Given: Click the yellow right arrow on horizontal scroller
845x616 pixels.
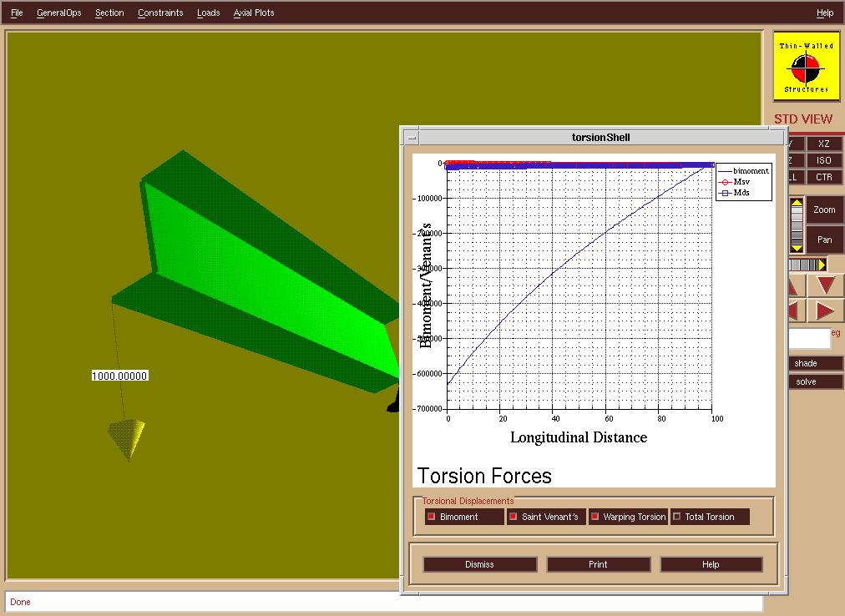Looking at the screenshot, I should point(822,265).
